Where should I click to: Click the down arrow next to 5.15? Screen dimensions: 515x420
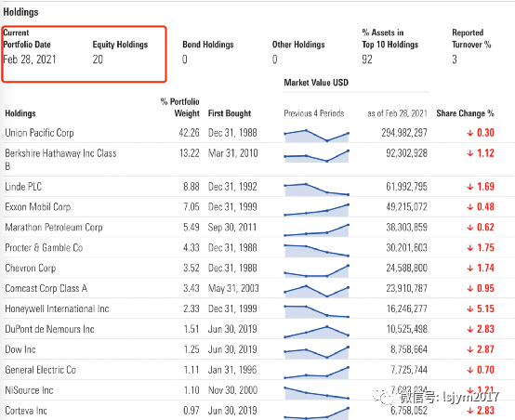[470, 309]
